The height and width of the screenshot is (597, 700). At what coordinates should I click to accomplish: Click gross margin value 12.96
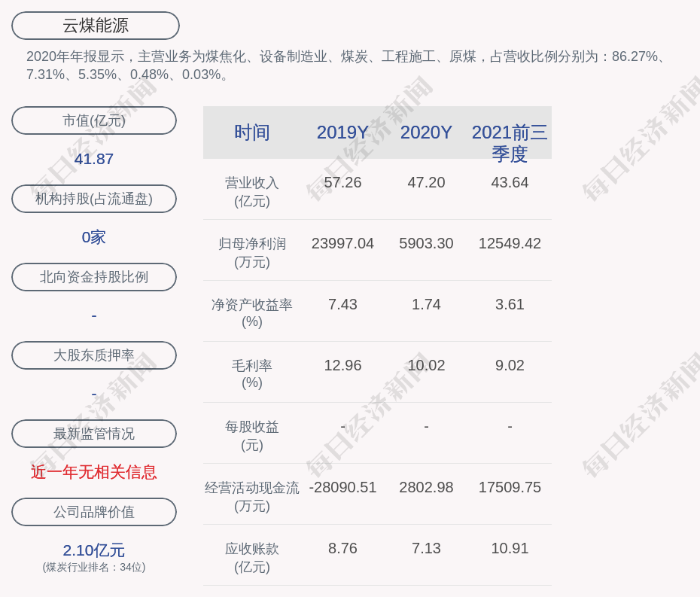point(342,365)
